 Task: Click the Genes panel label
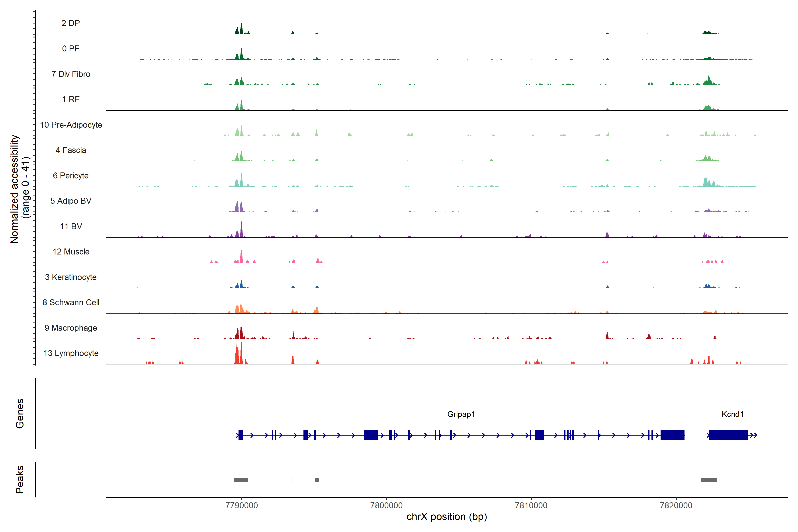(20, 414)
